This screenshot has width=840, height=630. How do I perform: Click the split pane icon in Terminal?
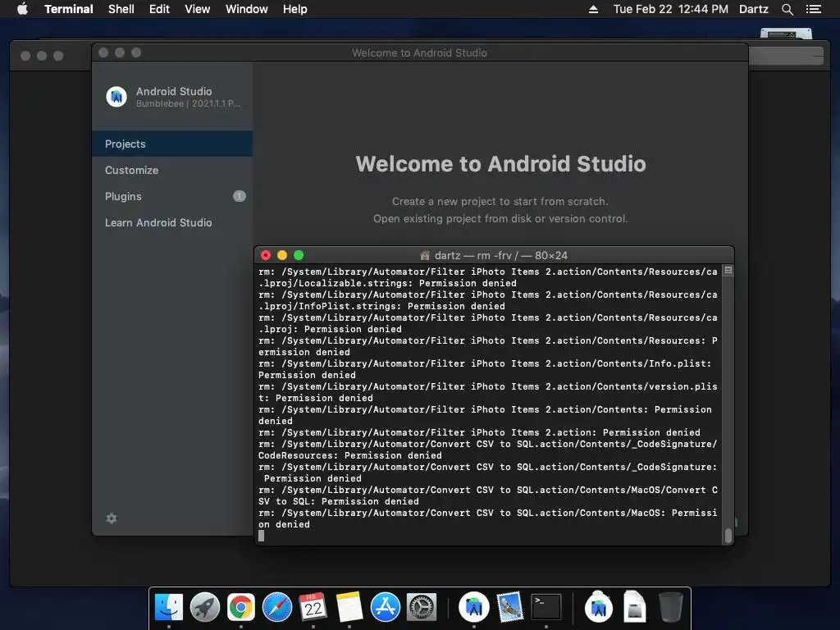pos(728,271)
